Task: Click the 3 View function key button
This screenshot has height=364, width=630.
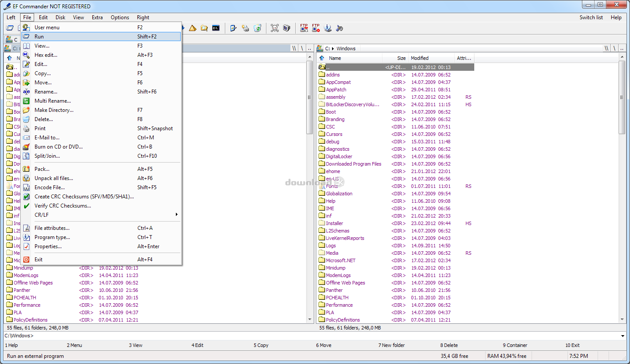Action: tap(136, 345)
